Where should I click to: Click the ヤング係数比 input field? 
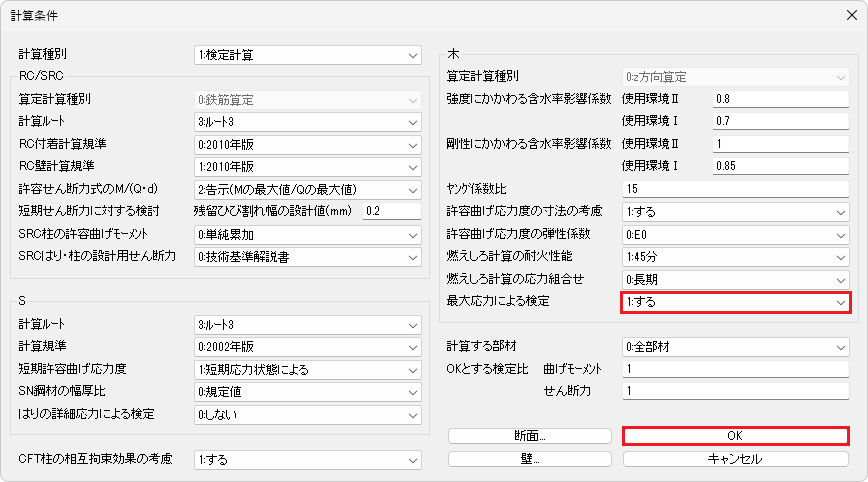735,189
